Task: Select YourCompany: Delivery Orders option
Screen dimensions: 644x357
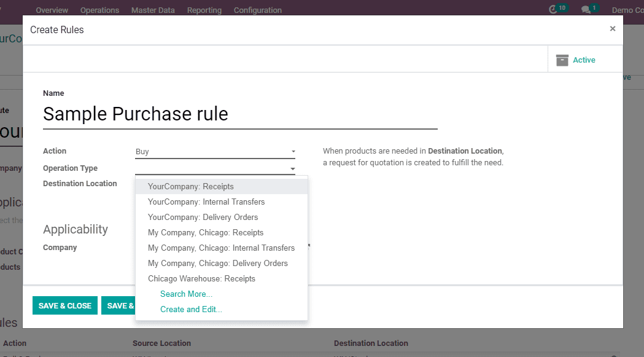Action: tap(222, 217)
